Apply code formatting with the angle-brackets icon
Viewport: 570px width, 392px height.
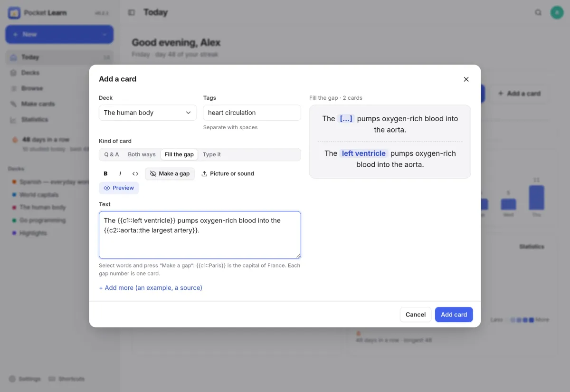point(135,174)
